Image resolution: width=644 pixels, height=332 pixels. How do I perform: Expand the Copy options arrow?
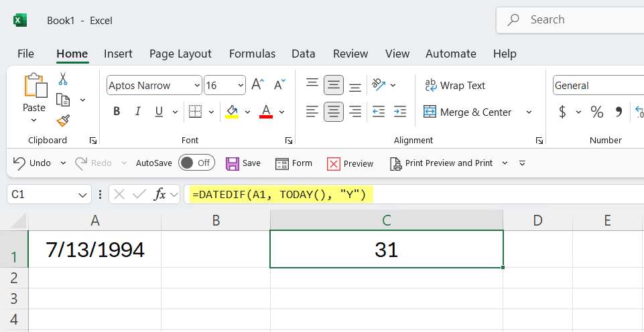point(82,100)
